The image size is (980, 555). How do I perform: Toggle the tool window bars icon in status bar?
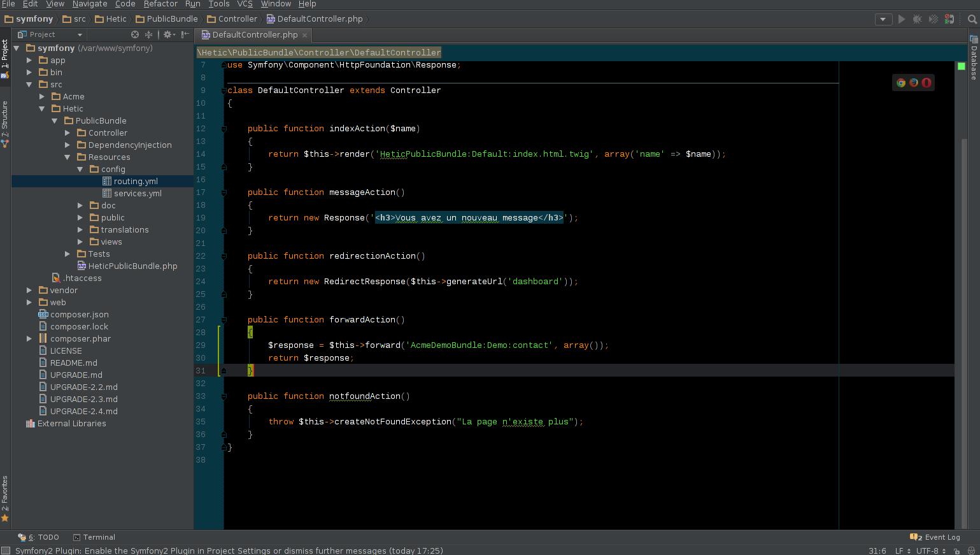[x=6, y=551]
